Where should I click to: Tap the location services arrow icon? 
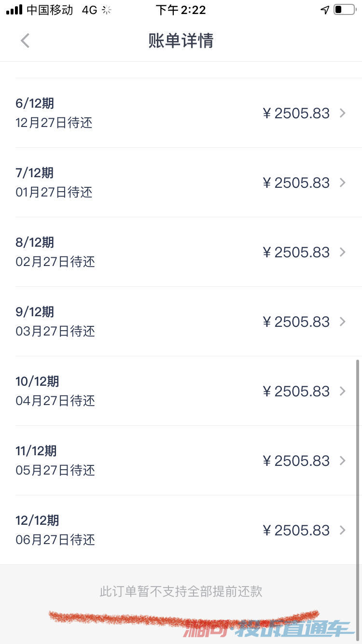pos(325,10)
